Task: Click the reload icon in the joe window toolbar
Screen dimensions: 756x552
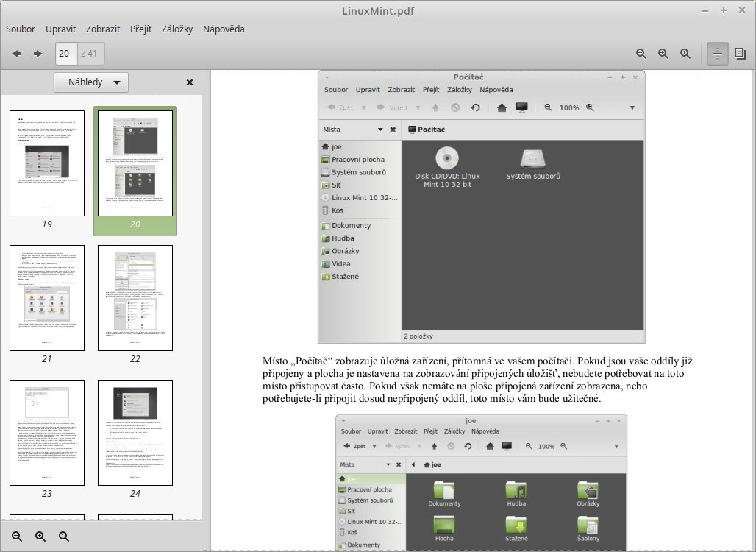Action: tap(468, 446)
